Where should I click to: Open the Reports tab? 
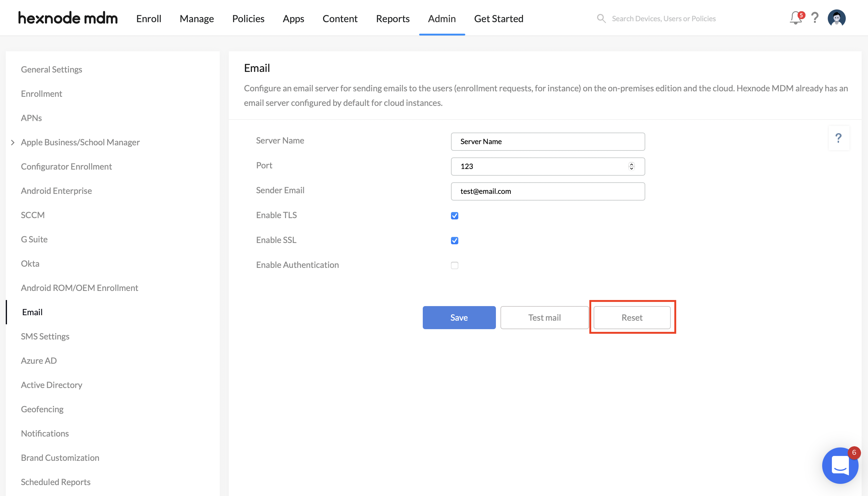[x=393, y=19]
